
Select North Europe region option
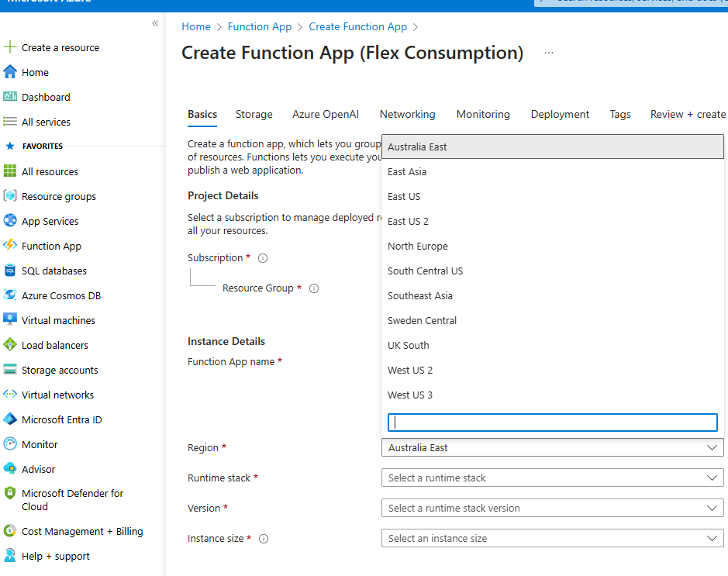click(553, 246)
